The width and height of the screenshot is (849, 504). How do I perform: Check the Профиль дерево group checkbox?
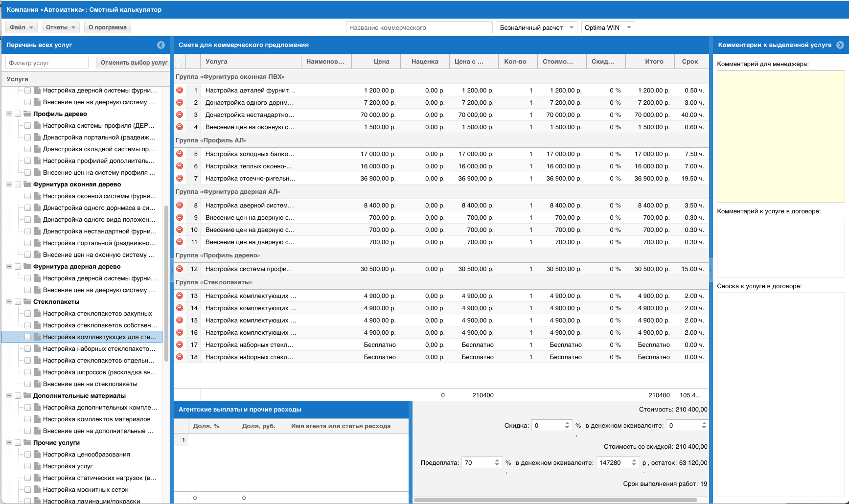point(18,114)
